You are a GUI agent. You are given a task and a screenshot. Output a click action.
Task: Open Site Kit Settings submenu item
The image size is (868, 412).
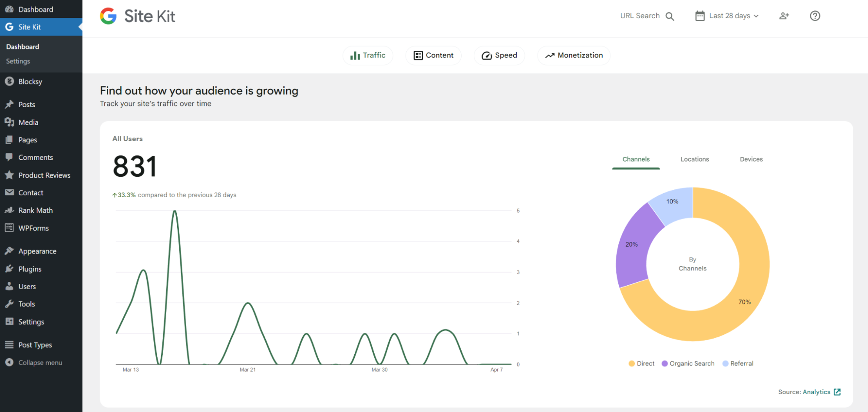[x=18, y=61]
